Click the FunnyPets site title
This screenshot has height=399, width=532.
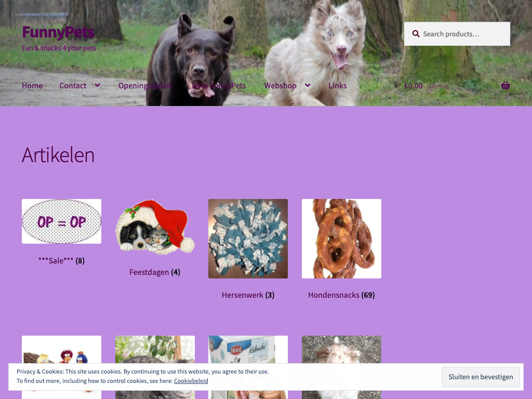pos(58,32)
